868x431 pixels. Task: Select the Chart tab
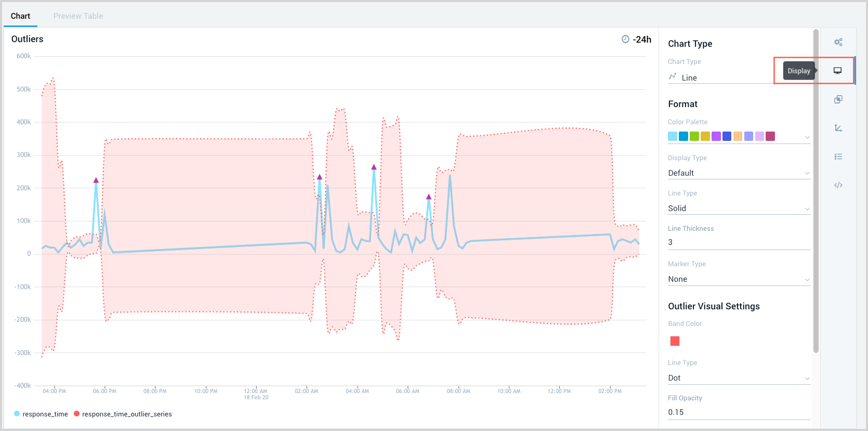point(20,16)
